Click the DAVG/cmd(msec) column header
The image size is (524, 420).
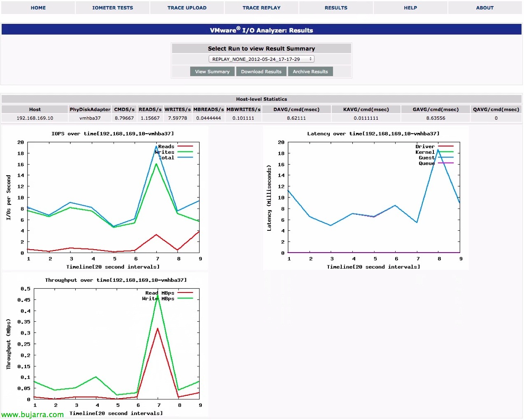tap(296, 109)
